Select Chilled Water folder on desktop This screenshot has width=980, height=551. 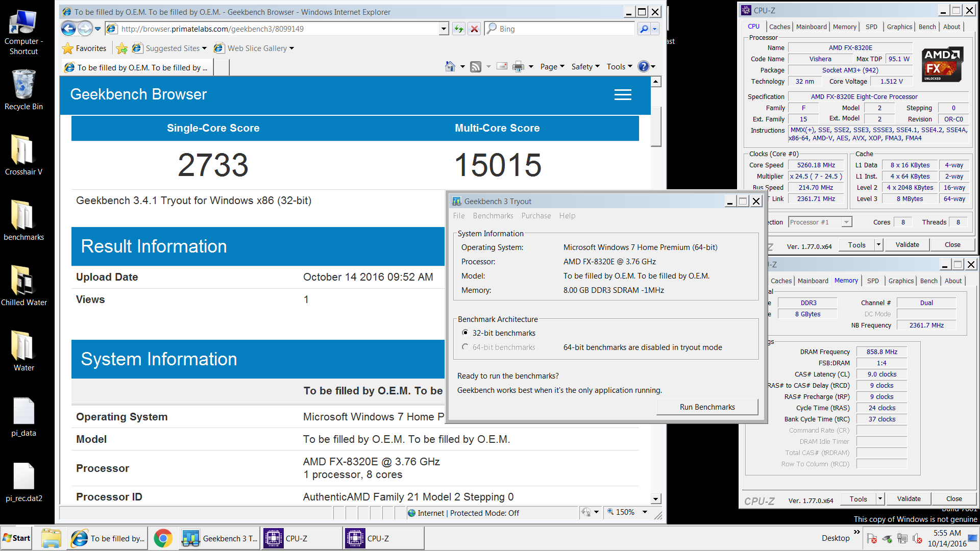(23, 286)
